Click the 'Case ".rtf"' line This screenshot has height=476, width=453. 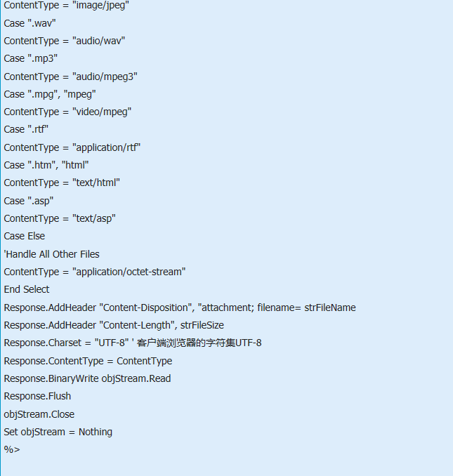click(26, 130)
